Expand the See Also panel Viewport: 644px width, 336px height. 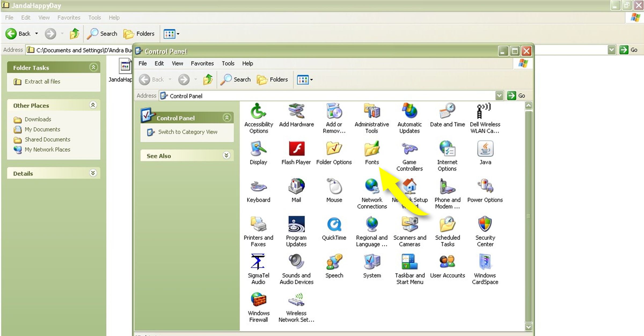(x=226, y=156)
